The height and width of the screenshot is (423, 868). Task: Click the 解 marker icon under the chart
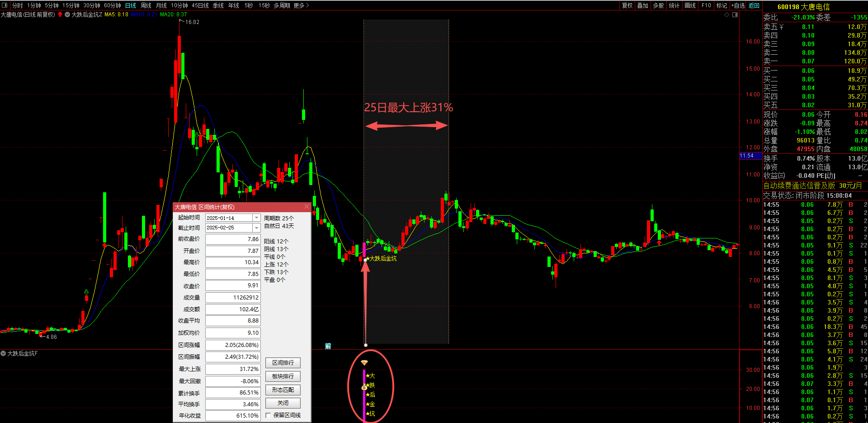pos(328,346)
